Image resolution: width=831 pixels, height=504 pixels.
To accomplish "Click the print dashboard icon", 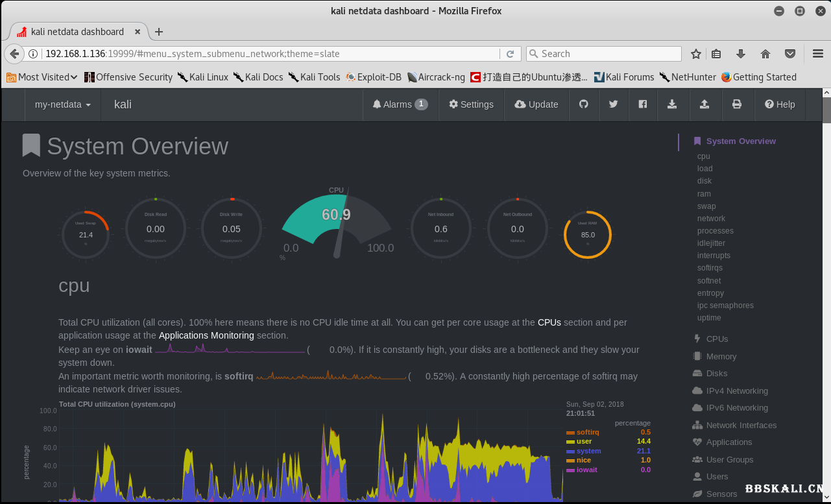I will pyautogui.click(x=736, y=104).
